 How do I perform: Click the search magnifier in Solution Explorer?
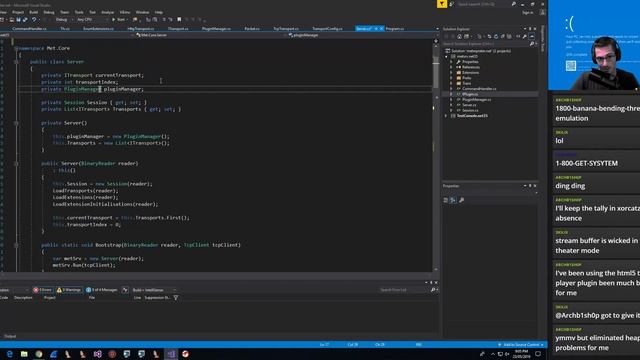[532, 44]
